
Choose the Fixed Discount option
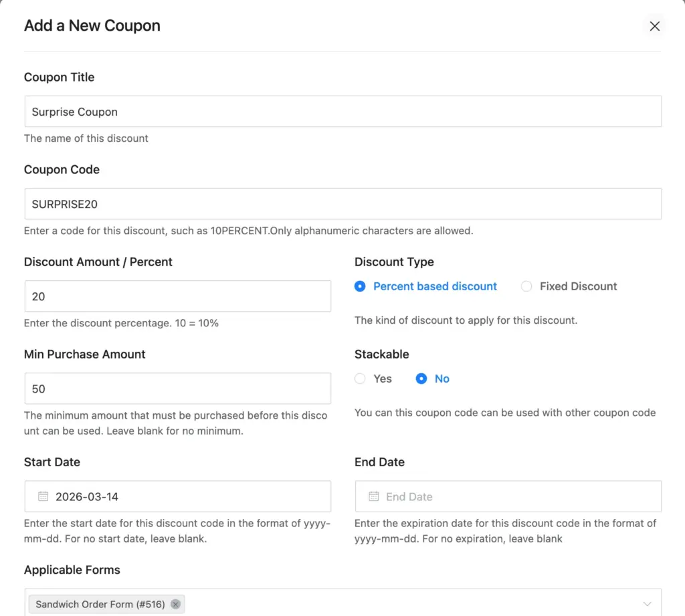coord(526,286)
